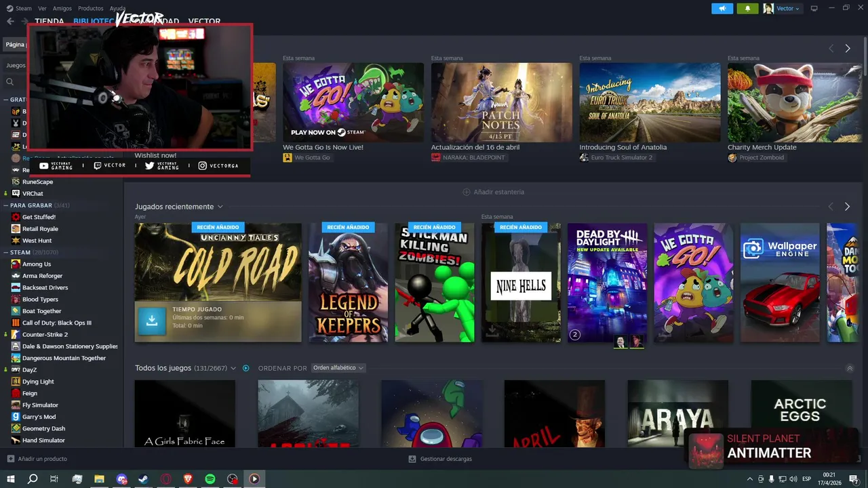
Task: Open the Legend of Keepers cover
Action: 348,283
